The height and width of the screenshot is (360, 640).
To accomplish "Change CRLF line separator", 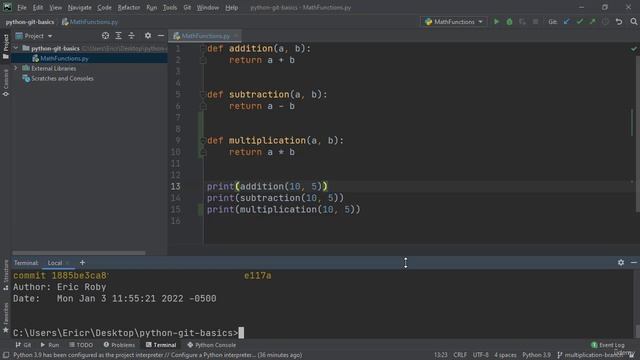I will (460, 355).
